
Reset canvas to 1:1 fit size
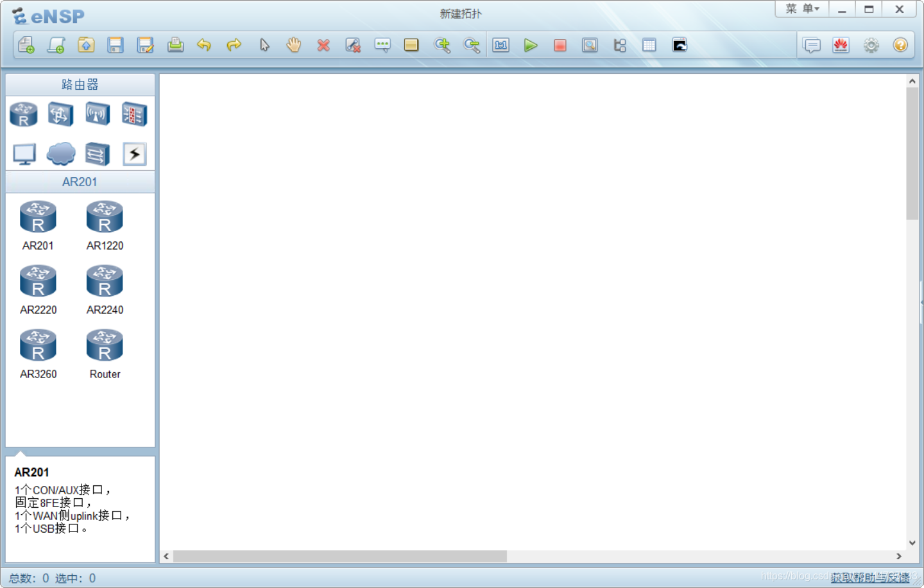coord(501,45)
